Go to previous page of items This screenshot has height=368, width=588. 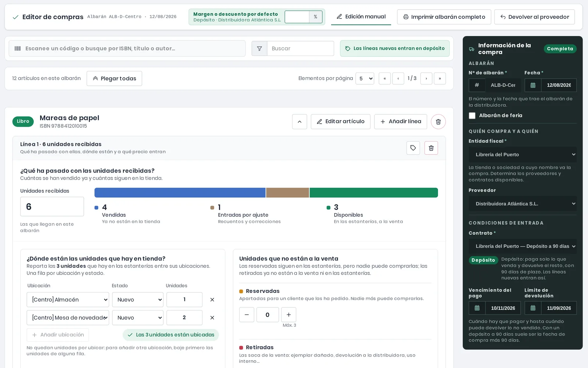click(398, 78)
